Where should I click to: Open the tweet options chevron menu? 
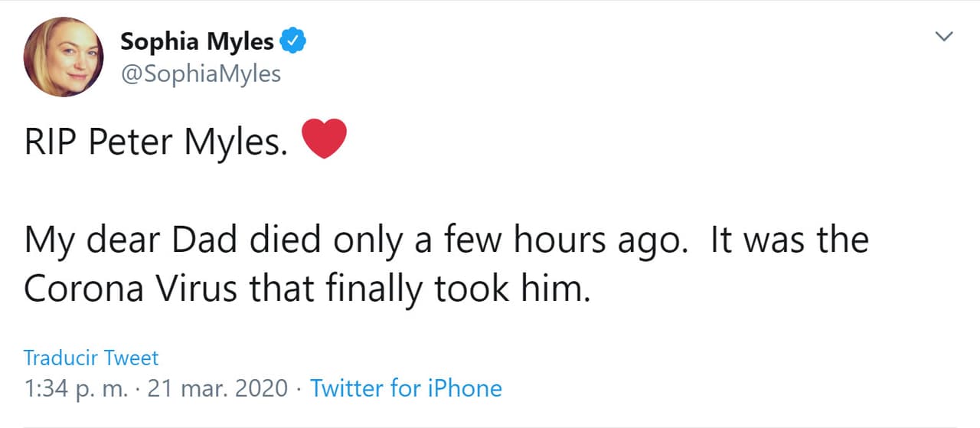(946, 36)
